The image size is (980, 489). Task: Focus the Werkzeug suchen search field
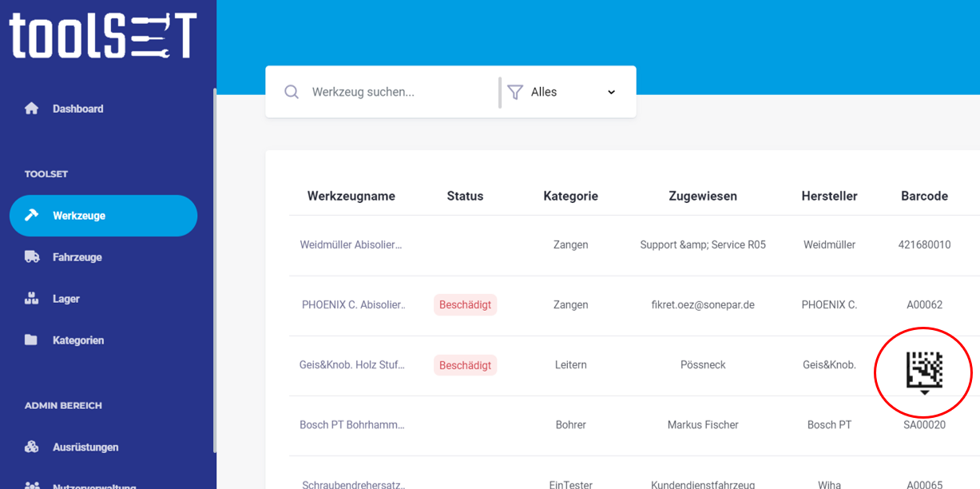pyautogui.click(x=399, y=92)
